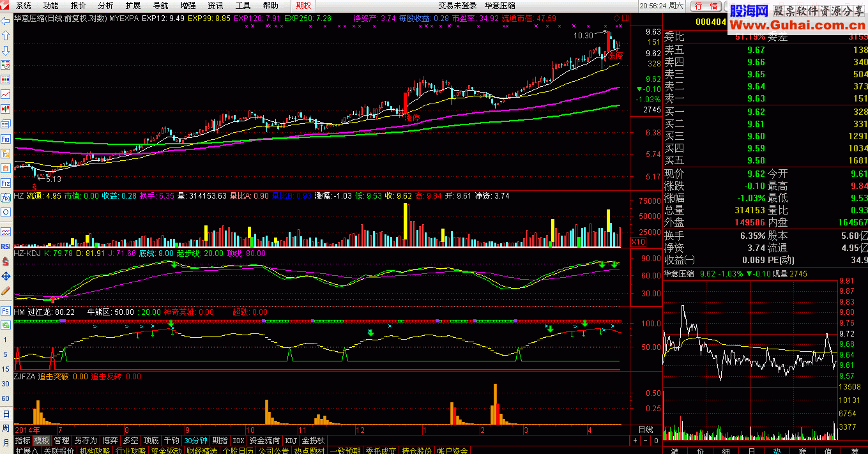Select the RSI indicator icon

[x=6, y=245]
